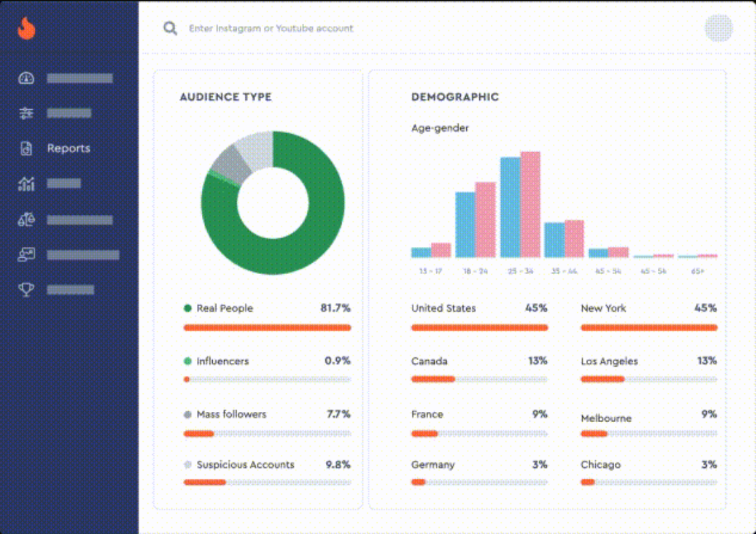Click the Reports document icon
This screenshot has width=756, height=534.
point(26,148)
